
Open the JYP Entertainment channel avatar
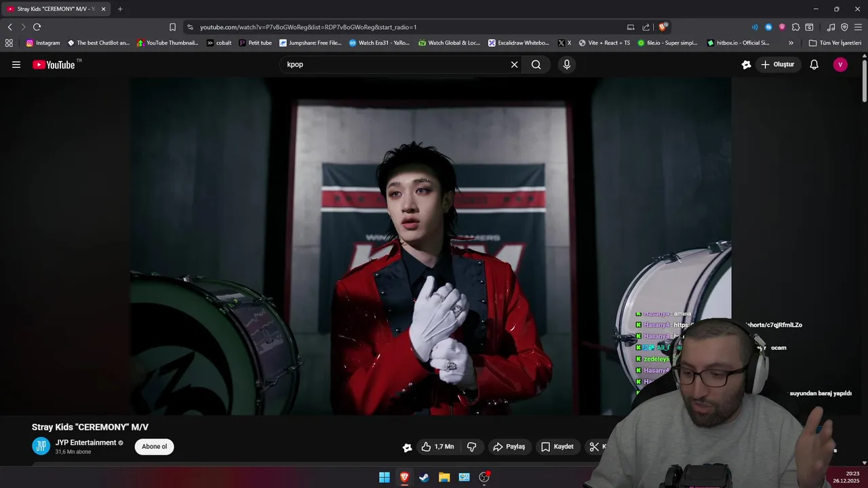[41, 446]
